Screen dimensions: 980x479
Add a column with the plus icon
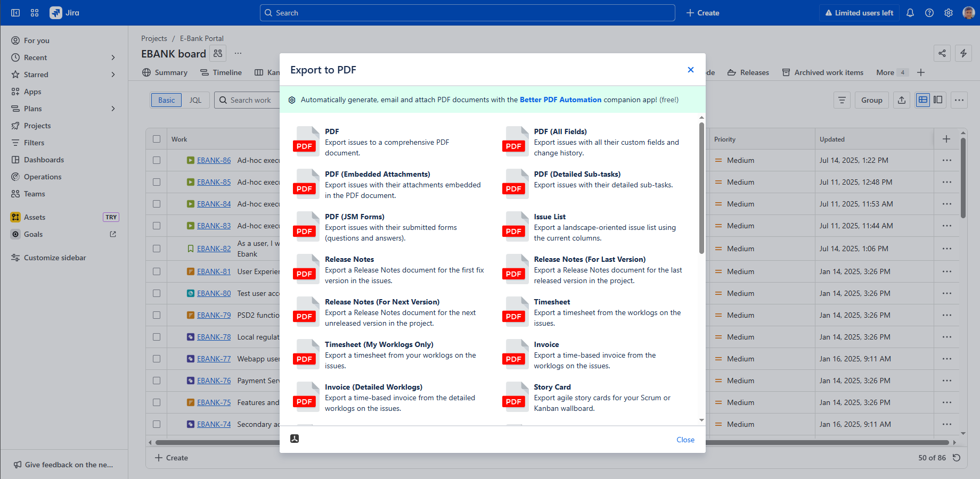tap(946, 139)
